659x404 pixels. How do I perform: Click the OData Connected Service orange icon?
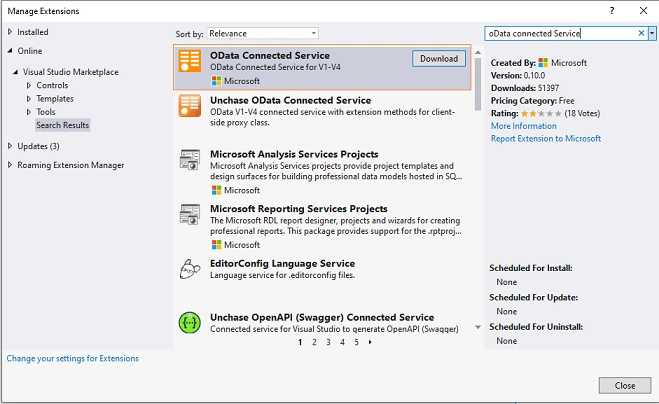click(x=190, y=61)
